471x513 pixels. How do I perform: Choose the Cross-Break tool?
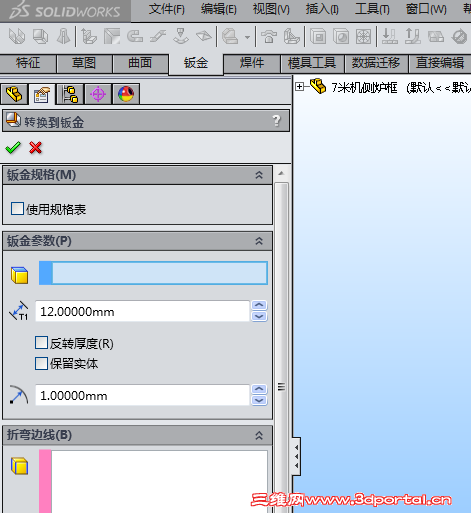(204, 36)
